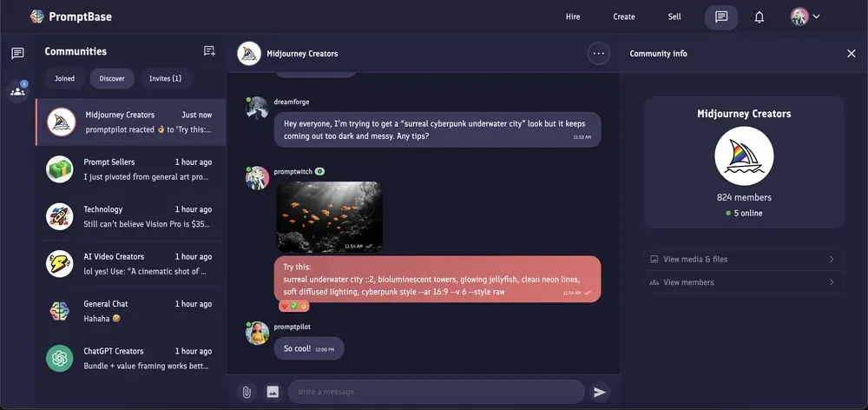
Task: Click the Sell link in header
Action: tap(674, 17)
